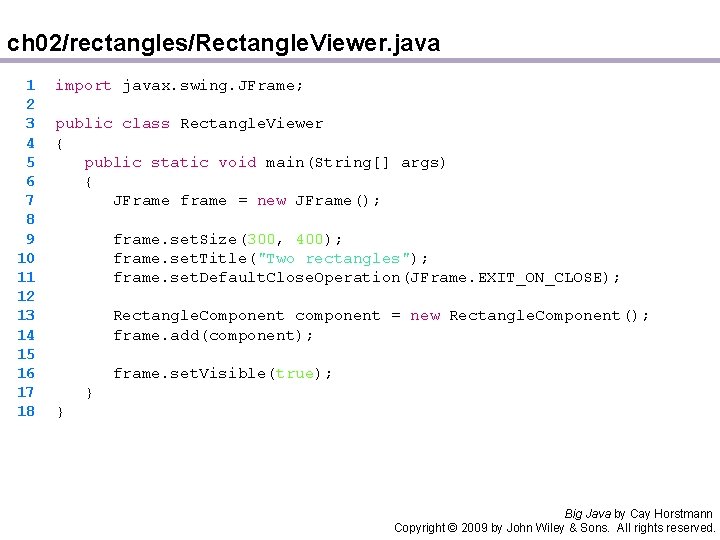Click line number 5

tap(30, 162)
